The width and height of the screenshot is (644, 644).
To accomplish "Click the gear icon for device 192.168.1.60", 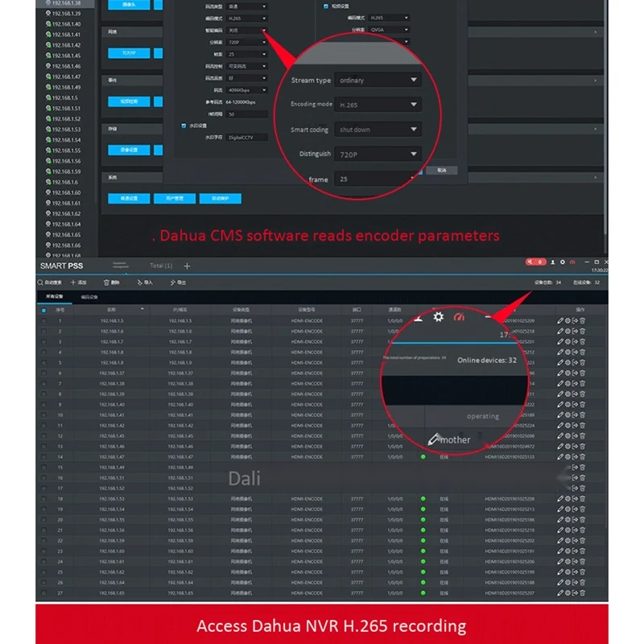I will coord(568,551).
